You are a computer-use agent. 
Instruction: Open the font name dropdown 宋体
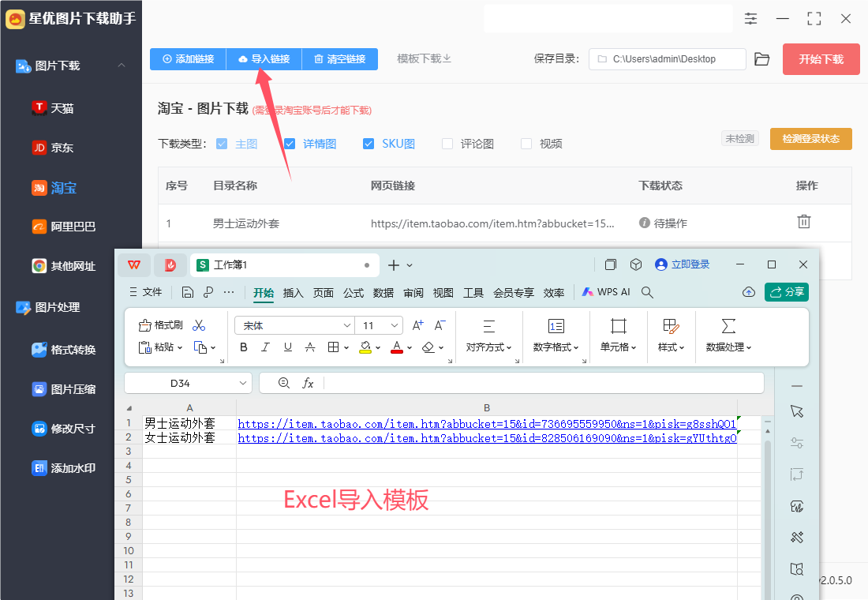click(346, 325)
